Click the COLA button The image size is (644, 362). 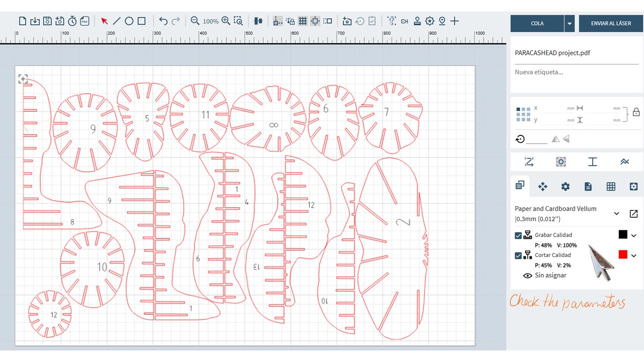click(x=537, y=24)
